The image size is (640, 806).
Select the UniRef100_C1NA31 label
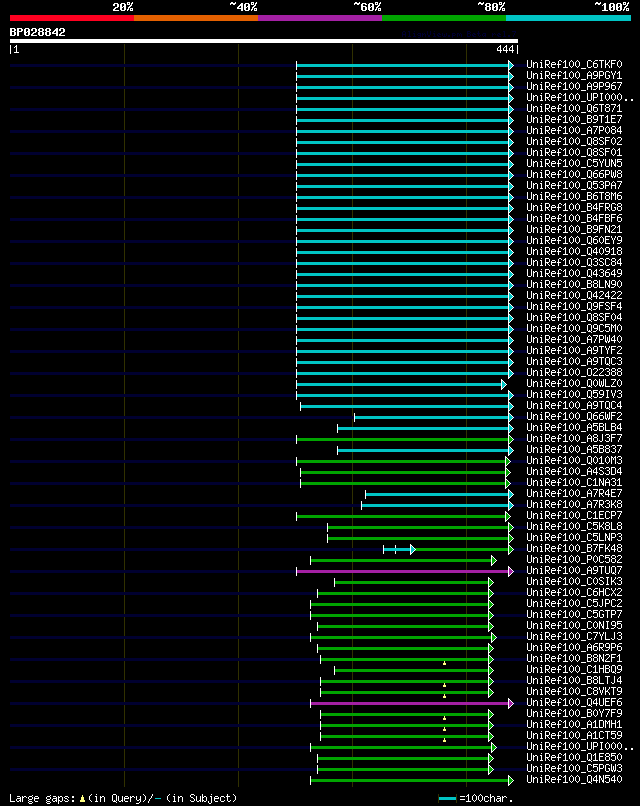[574, 483]
